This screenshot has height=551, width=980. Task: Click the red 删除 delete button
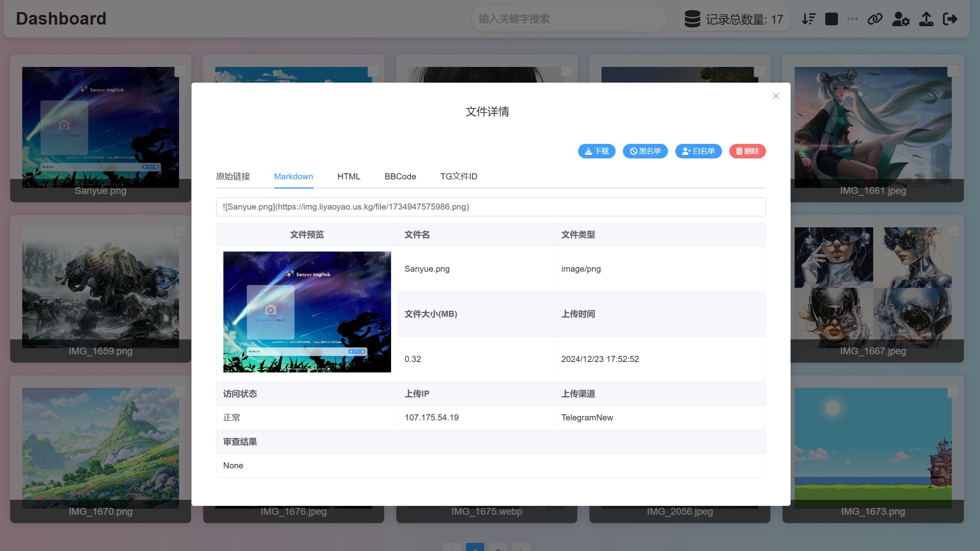click(747, 151)
